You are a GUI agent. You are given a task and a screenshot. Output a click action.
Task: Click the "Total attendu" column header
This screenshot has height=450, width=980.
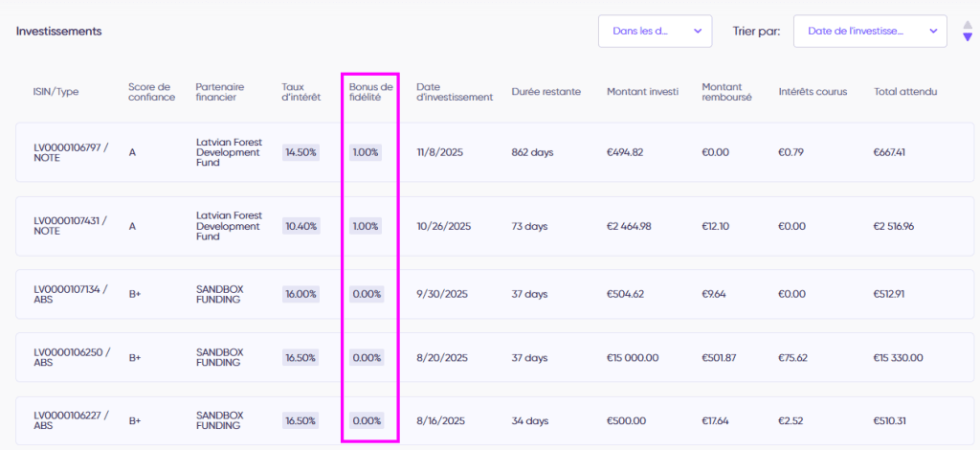(904, 92)
